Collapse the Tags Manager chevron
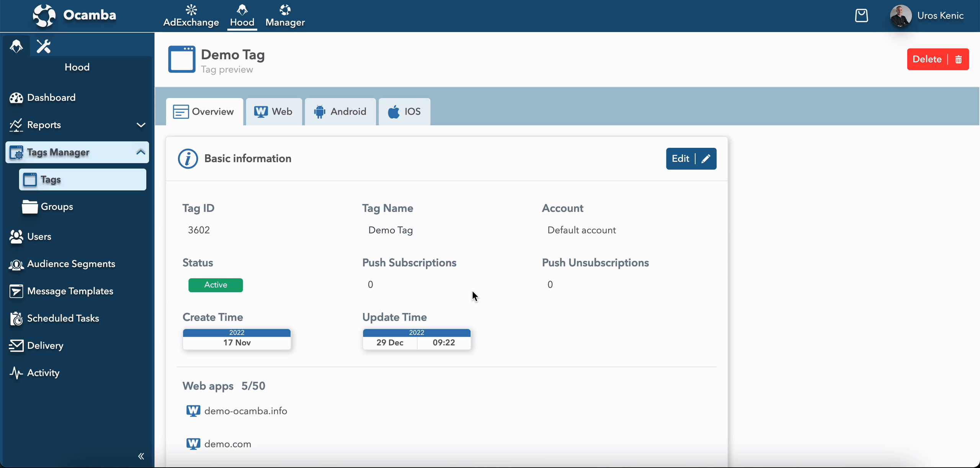 [x=141, y=152]
